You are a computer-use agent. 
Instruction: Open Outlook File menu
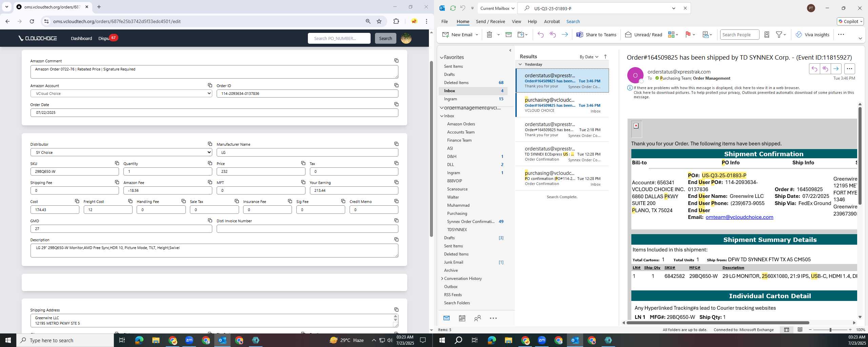(x=444, y=21)
